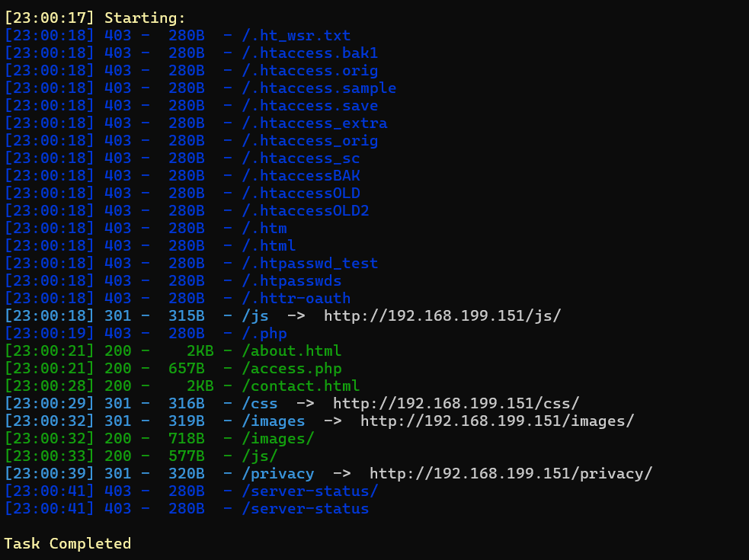This screenshot has width=749, height=560.
Task: Click the 718B size value
Action: tap(186, 439)
